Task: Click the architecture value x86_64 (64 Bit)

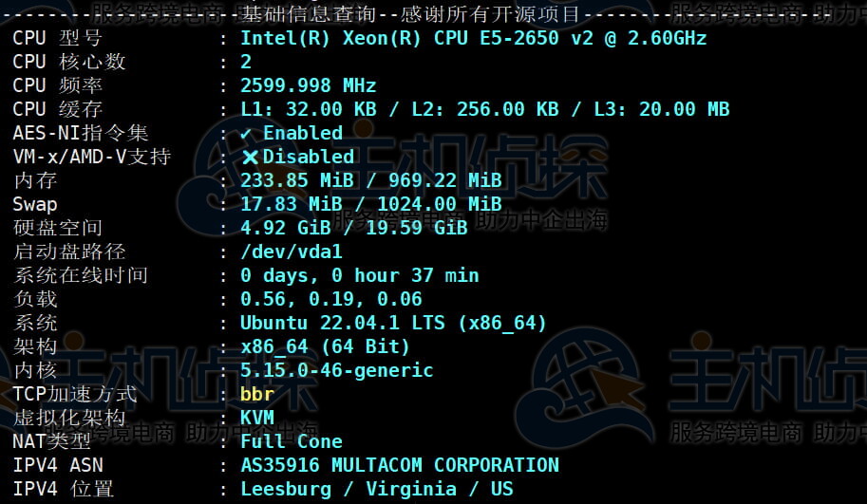Action: (325, 347)
